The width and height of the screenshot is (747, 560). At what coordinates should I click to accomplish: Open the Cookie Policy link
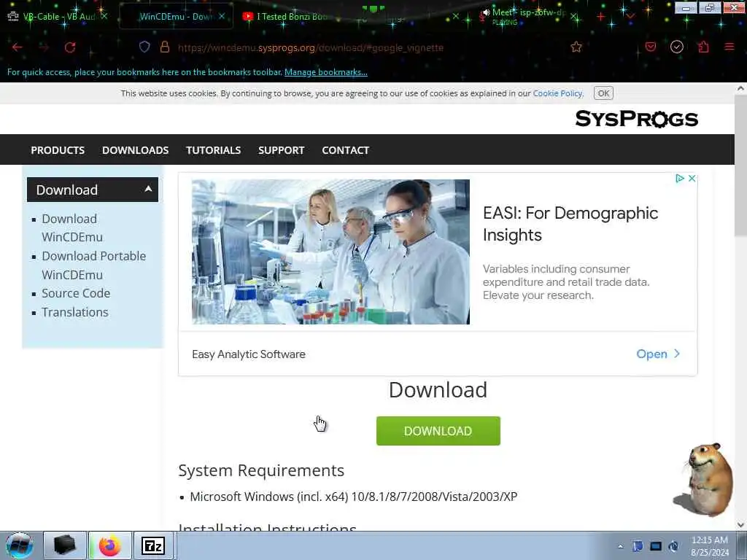[557, 93]
